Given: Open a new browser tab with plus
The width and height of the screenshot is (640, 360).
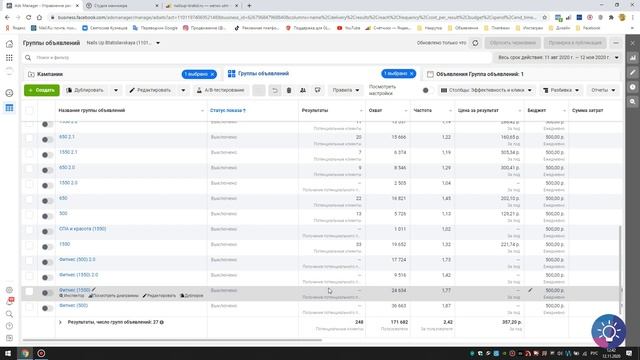Looking at the screenshot, I should 249,6.
